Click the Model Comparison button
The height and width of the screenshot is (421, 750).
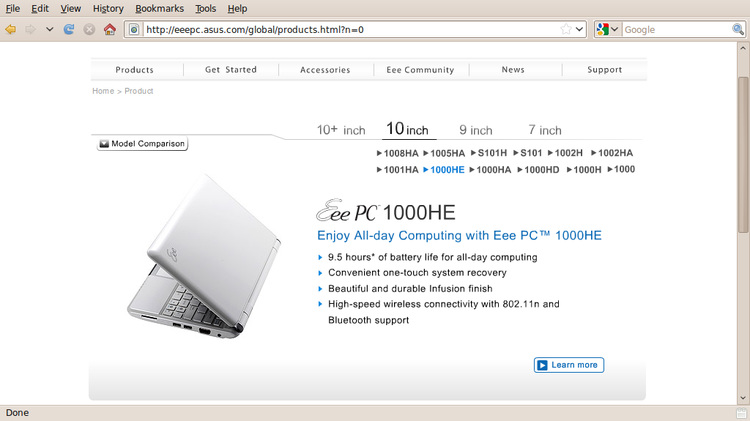pos(142,144)
